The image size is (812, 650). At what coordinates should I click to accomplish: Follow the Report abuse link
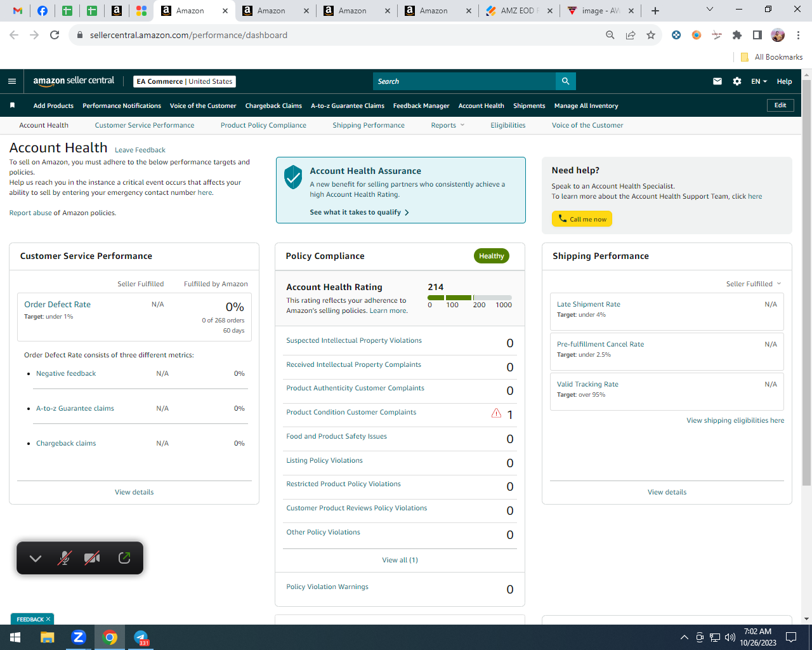pyautogui.click(x=30, y=213)
